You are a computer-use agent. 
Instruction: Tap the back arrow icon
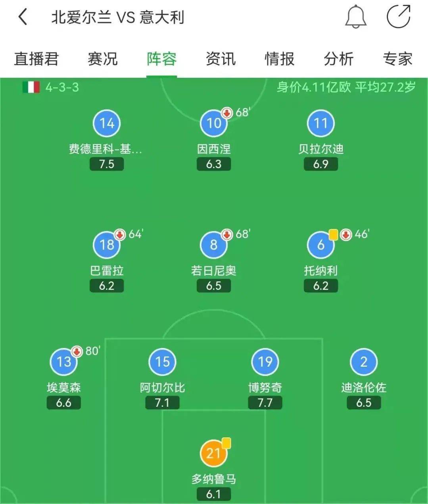tap(23, 17)
